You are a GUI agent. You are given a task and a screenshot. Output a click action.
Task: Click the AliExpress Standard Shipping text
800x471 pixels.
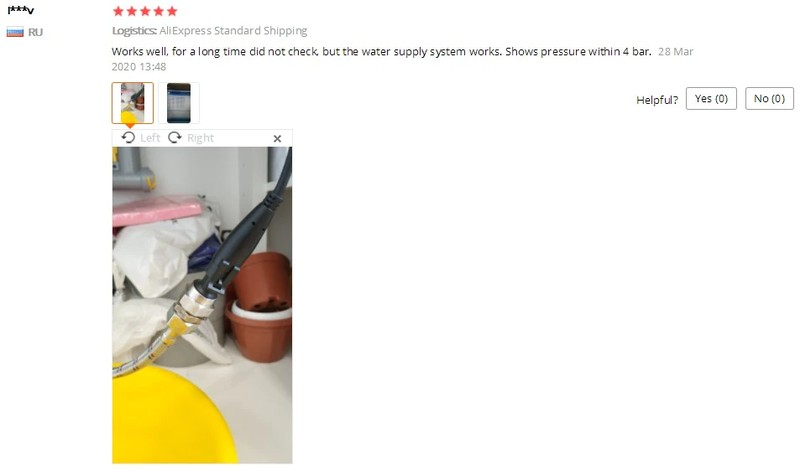pyautogui.click(x=233, y=31)
